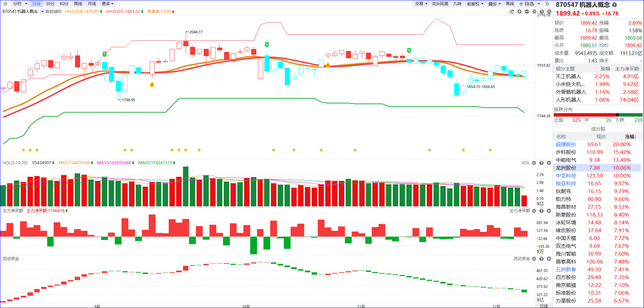Image resolution: width=644 pixels, height=308 pixels.
Task: Close the 流动资金 indicator panel
Action: [x=549, y=259]
